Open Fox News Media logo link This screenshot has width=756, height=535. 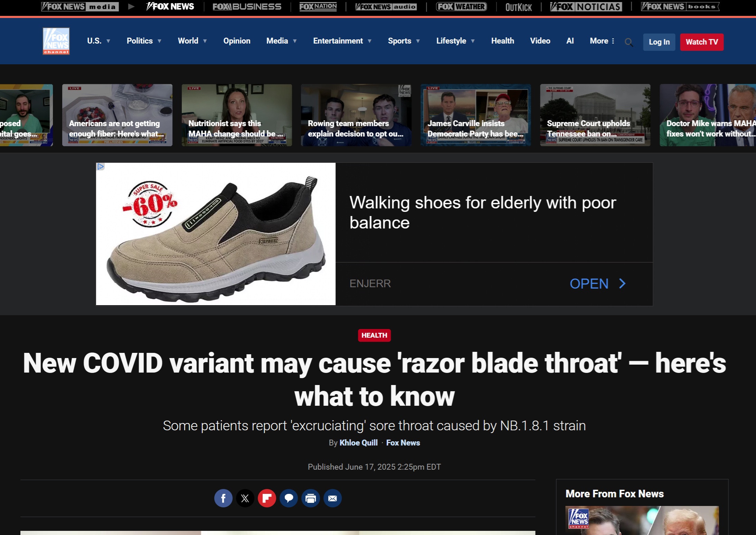[x=80, y=7]
